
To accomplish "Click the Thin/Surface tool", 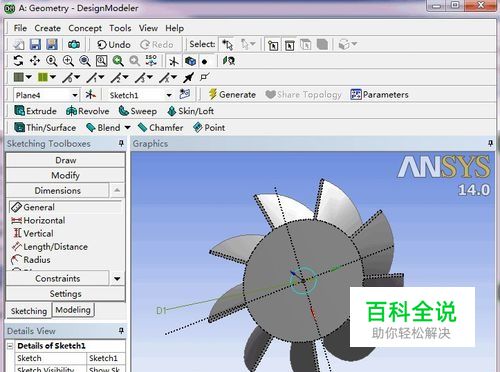I will [45, 127].
